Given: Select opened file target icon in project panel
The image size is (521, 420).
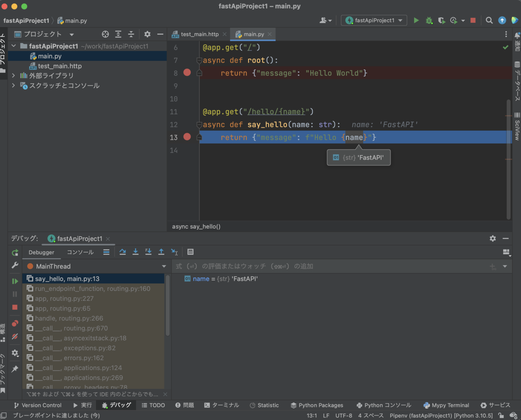Looking at the screenshot, I should tap(105, 34).
